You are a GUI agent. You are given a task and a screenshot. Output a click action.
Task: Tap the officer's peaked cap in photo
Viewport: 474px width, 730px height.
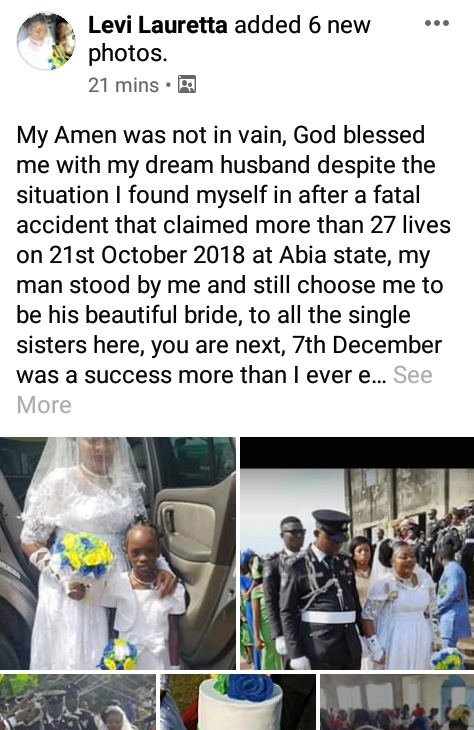coord(331,520)
